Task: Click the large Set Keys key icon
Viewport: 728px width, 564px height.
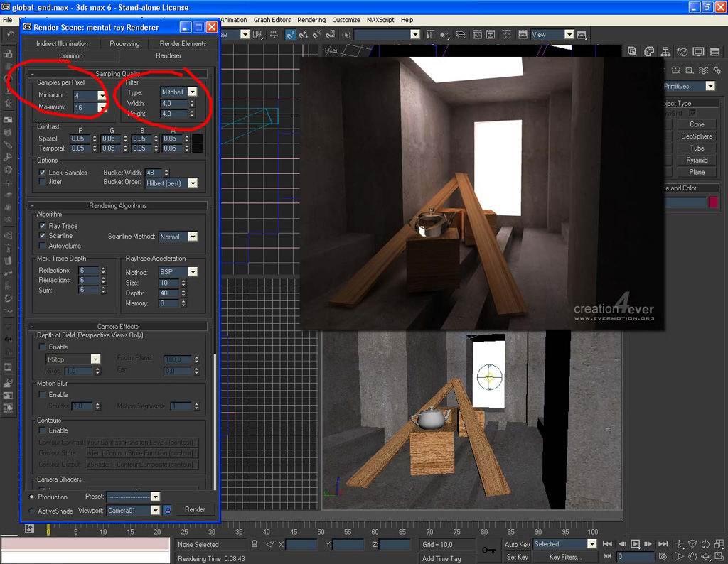Action: tap(488, 551)
